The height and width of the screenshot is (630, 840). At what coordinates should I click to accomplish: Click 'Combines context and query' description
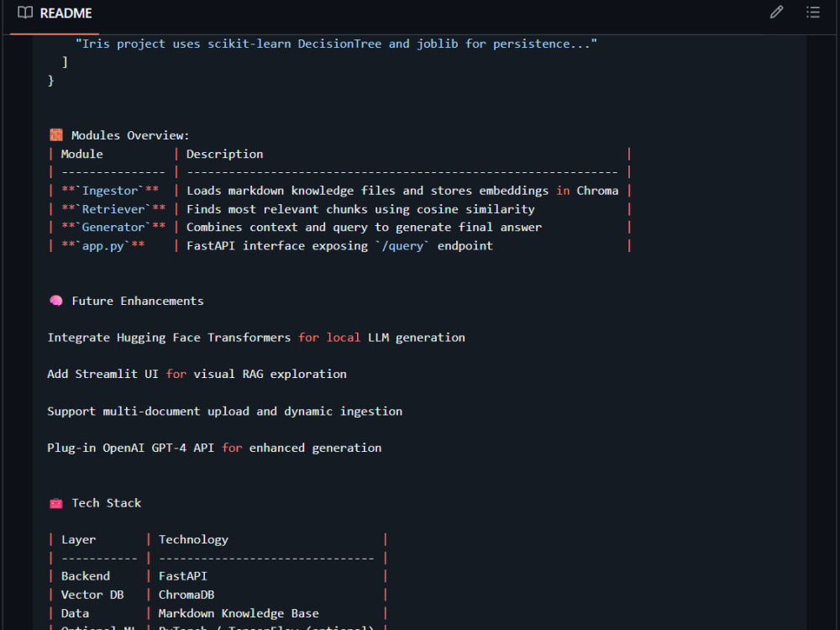364,227
